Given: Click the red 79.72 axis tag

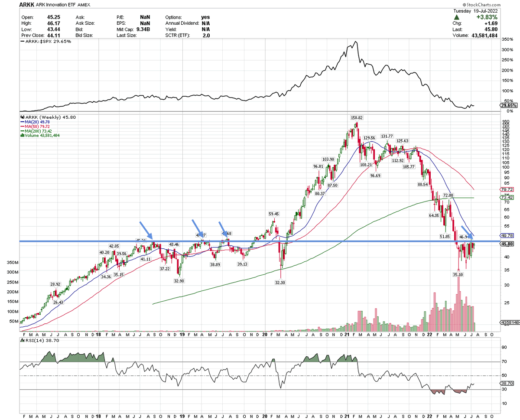Looking at the screenshot, I should pyautogui.click(x=507, y=189).
